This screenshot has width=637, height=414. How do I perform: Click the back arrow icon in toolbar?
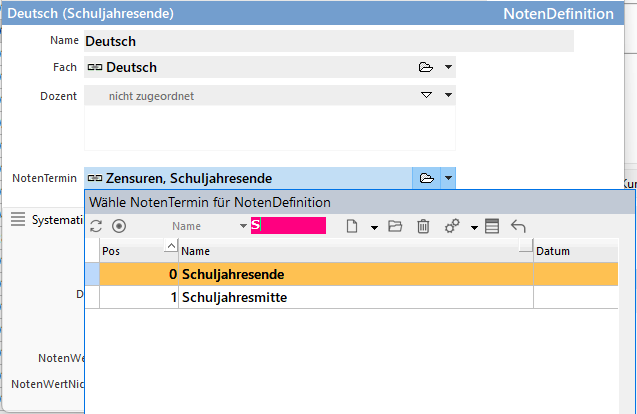click(518, 226)
